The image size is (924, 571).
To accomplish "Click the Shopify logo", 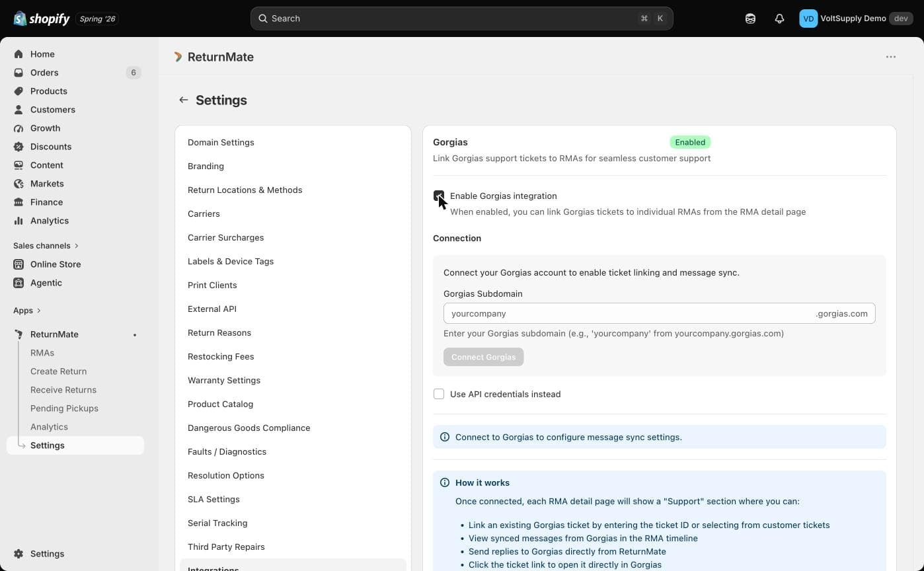I will (x=42, y=19).
